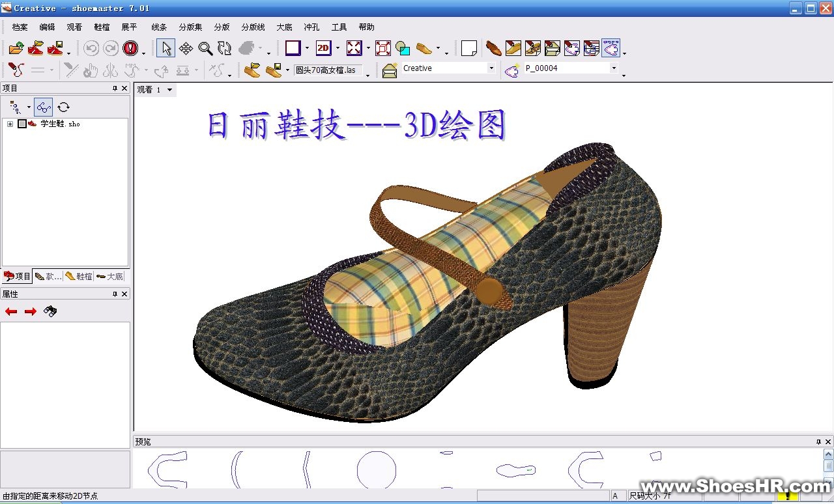Click the 2D view button
The image size is (834, 504).
(x=323, y=48)
